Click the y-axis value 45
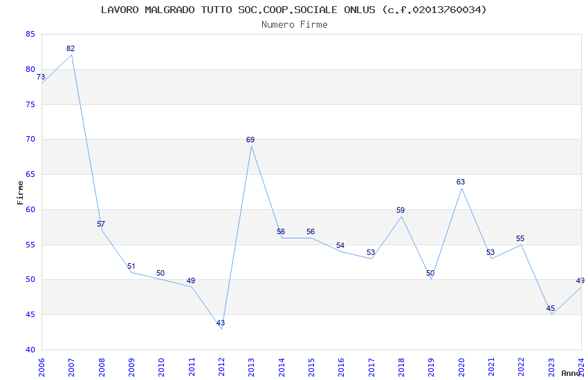 (x=30, y=315)
